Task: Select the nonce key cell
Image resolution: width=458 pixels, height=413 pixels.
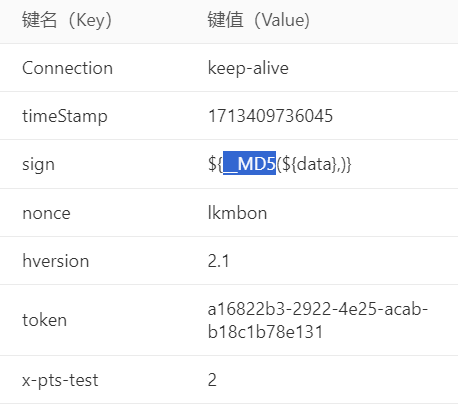Action: pos(46,213)
